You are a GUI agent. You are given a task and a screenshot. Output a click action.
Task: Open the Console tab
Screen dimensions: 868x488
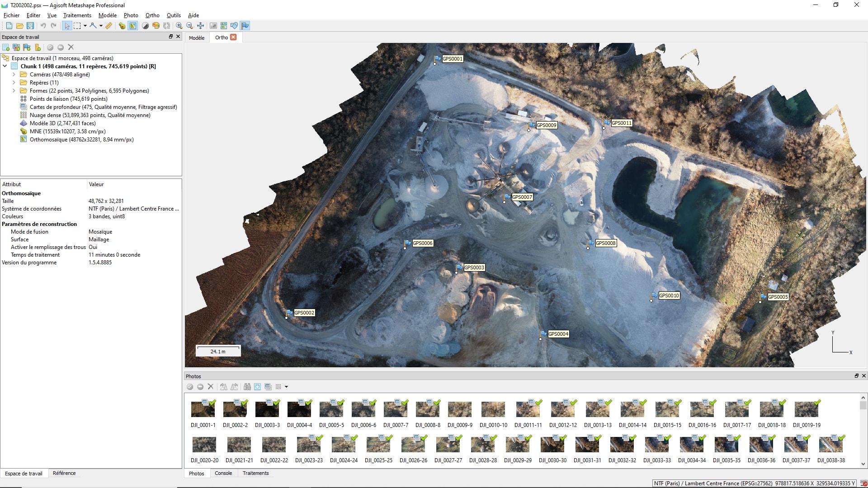[x=223, y=473]
